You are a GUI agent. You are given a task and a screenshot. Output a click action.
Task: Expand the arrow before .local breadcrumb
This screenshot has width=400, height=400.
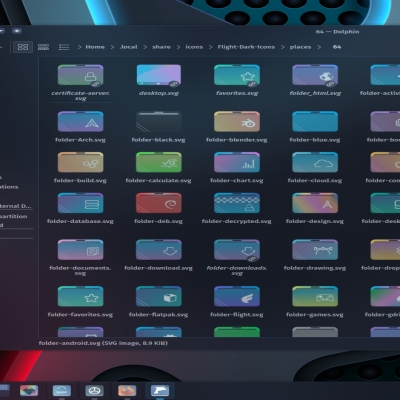point(112,47)
